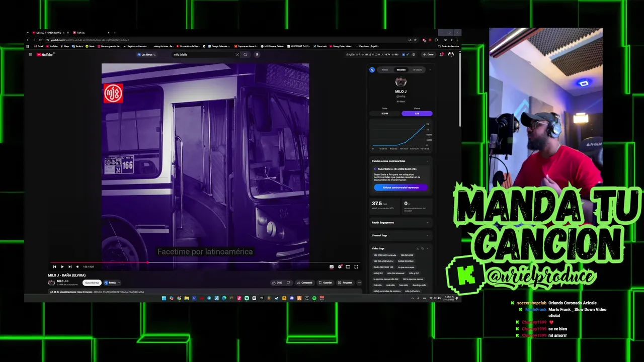This screenshot has width=644, height=362.
Task: Select the vidIQ Vistas tab
Action: 385,70
